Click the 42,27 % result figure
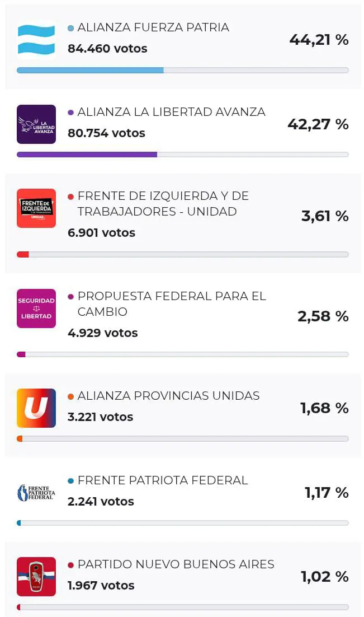The image size is (364, 617). 318,124
